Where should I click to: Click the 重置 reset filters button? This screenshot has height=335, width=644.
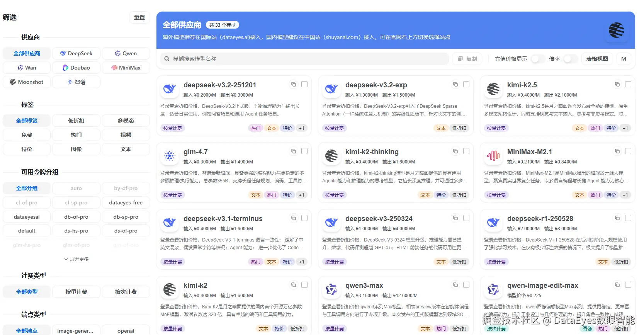tap(139, 17)
